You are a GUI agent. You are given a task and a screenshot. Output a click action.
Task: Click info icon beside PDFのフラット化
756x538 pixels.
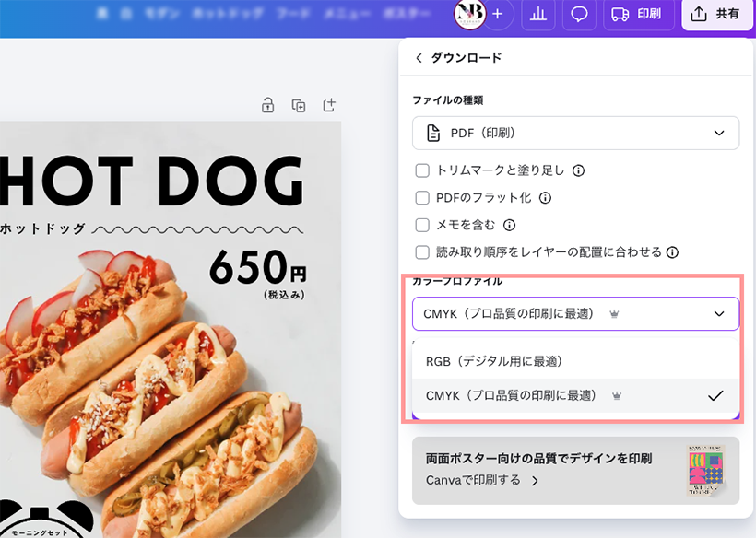point(545,198)
